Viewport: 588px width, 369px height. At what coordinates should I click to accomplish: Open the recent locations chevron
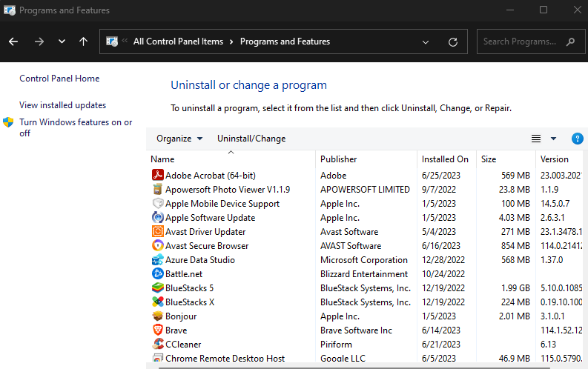tap(62, 41)
